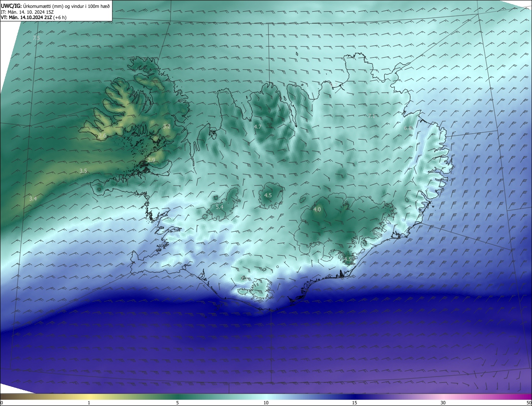This screenshot has width=532, height=406.
Task: Click the "IT: Mán. 14. 10. 2024 15Z" line
Action: 27,12
